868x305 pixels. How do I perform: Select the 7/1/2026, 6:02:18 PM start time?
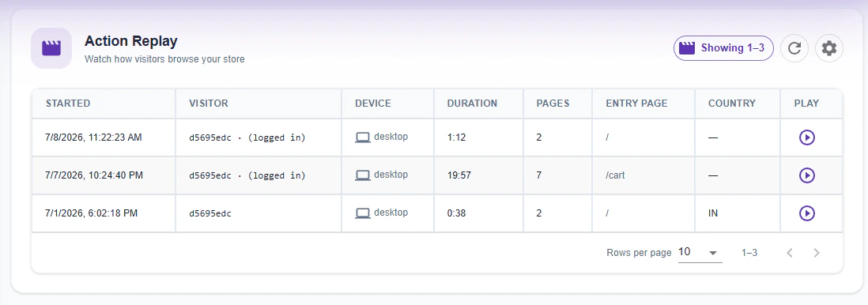tap(92, 213)
